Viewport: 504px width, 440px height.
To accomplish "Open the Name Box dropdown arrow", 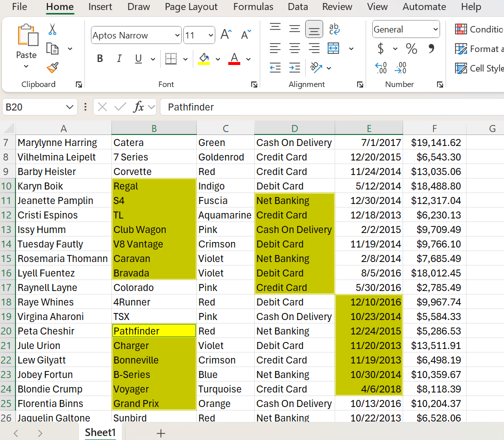I will point(69,107).
